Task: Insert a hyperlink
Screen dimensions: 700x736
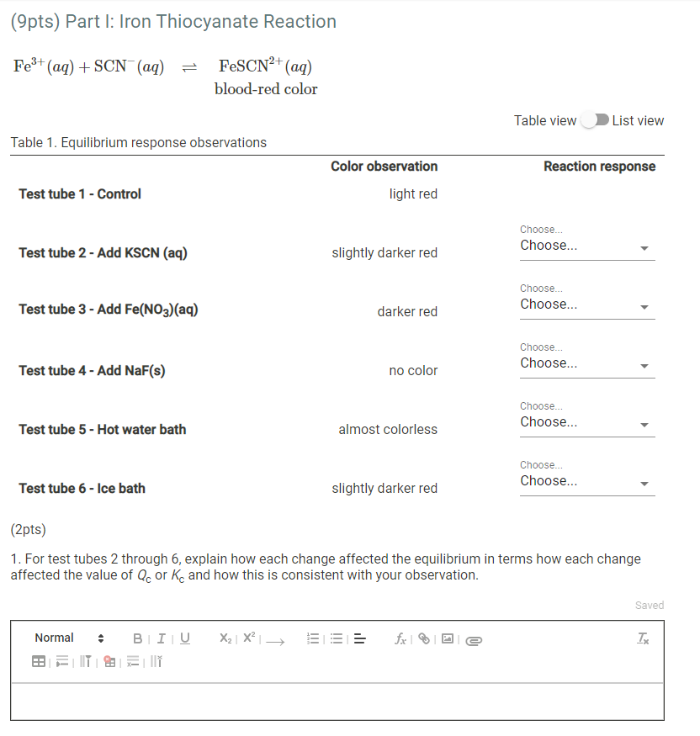Action: (x=424, y=638)
